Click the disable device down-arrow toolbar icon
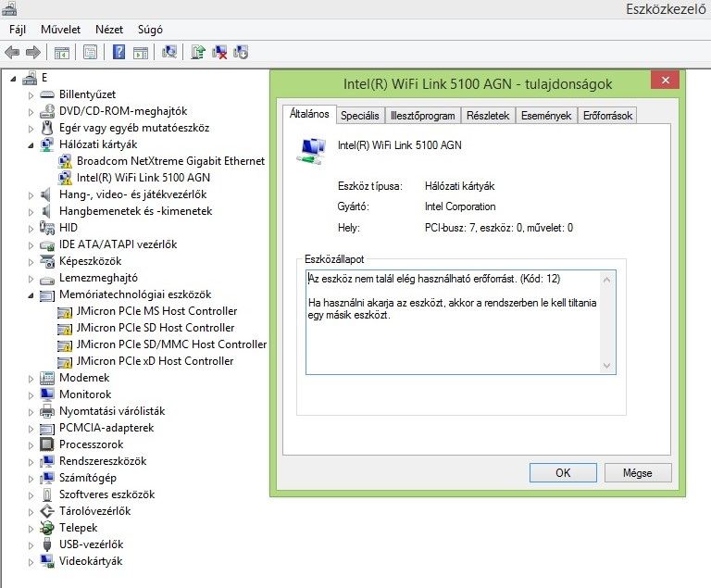 click(x=241, y=52)
